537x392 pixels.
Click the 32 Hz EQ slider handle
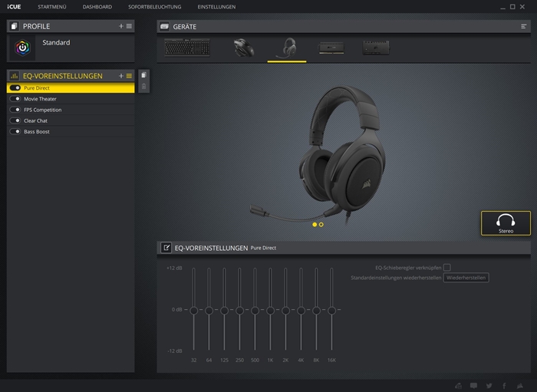pyautogui.click(x=194, y=311)
